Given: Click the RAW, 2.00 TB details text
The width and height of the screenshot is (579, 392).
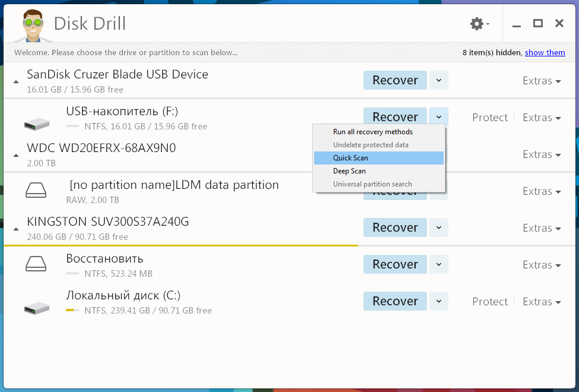Looking at the screenshot, I should click(93, 200).
